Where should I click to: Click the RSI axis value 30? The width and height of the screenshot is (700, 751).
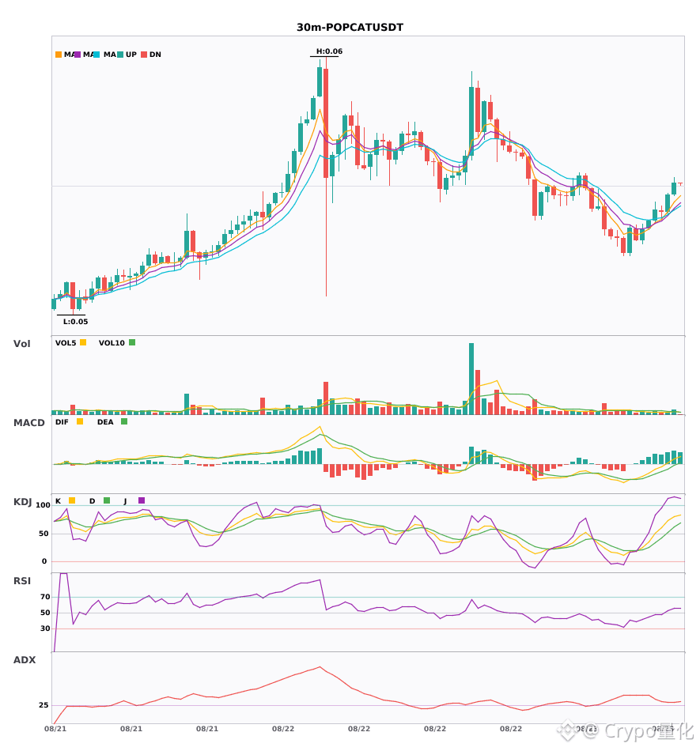click(x=46, y=628)
